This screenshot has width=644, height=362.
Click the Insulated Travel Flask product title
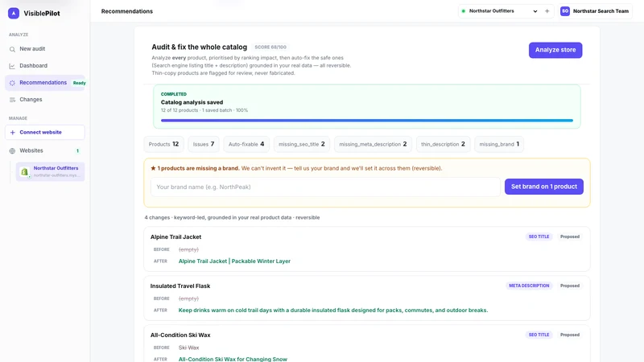(x=180, y=286)
